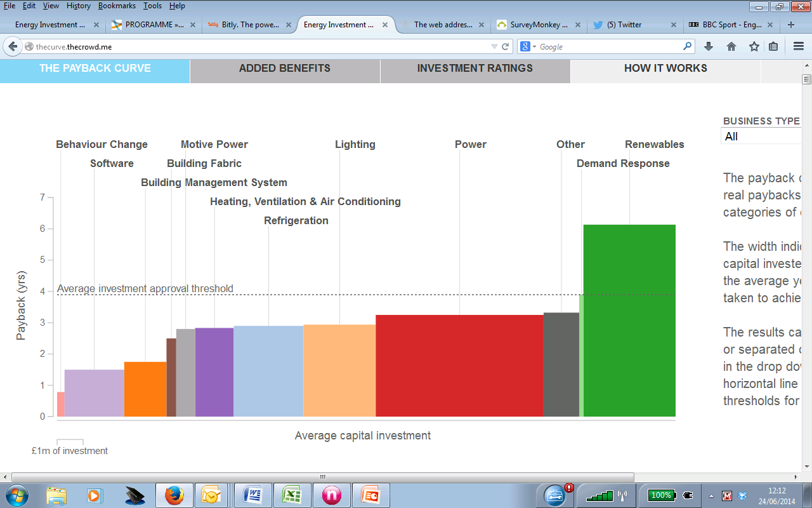Open the Tools menu
Screen dimensions: 812x508
tap(152, 6)
